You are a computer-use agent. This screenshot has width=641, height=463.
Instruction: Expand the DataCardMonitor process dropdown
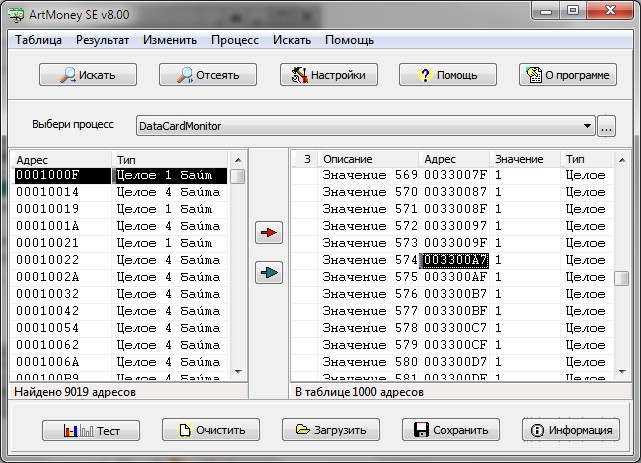coord(587,126)
